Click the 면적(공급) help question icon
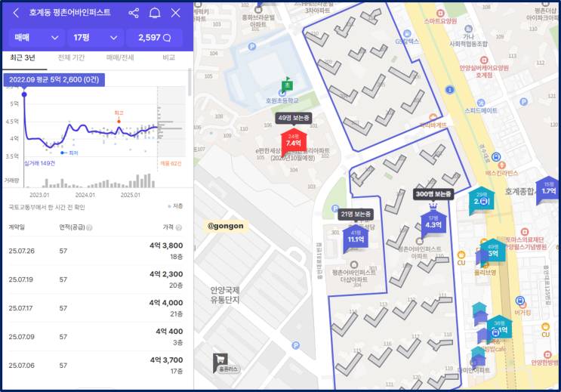561x392 pixels. pyautogui.click(x=89, y=227)
